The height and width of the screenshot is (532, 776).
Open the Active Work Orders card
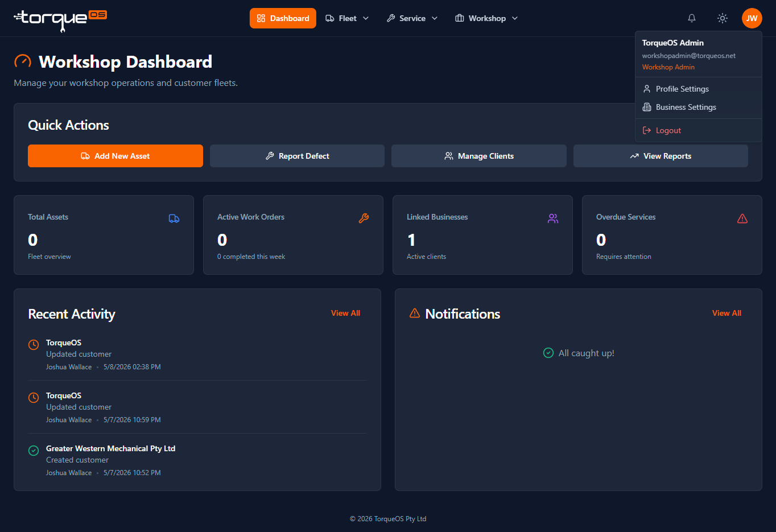pos(293,235)
